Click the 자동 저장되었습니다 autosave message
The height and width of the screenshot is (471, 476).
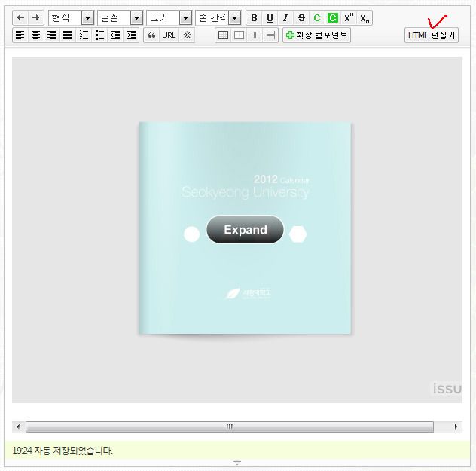pos(63,451)
